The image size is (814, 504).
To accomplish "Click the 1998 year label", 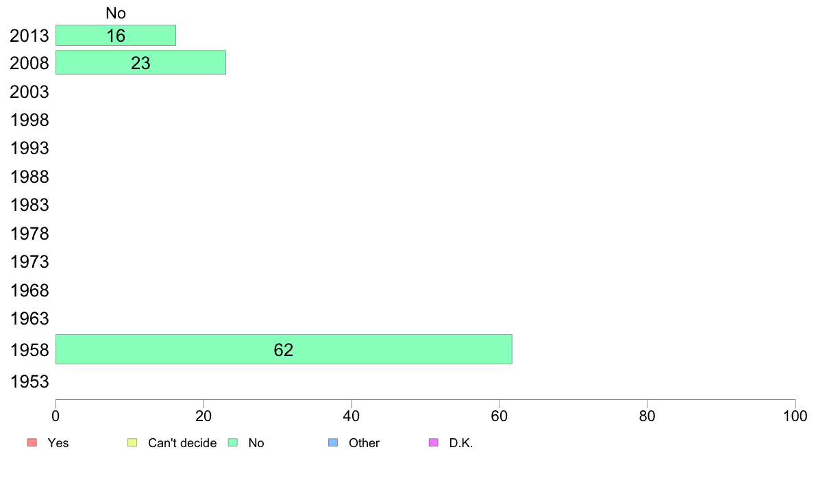I will 29,120.
